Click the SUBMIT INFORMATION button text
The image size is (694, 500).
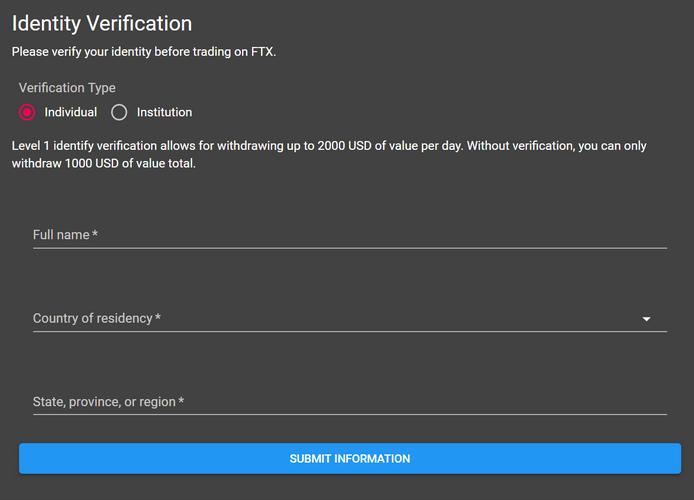pos(350,458)
